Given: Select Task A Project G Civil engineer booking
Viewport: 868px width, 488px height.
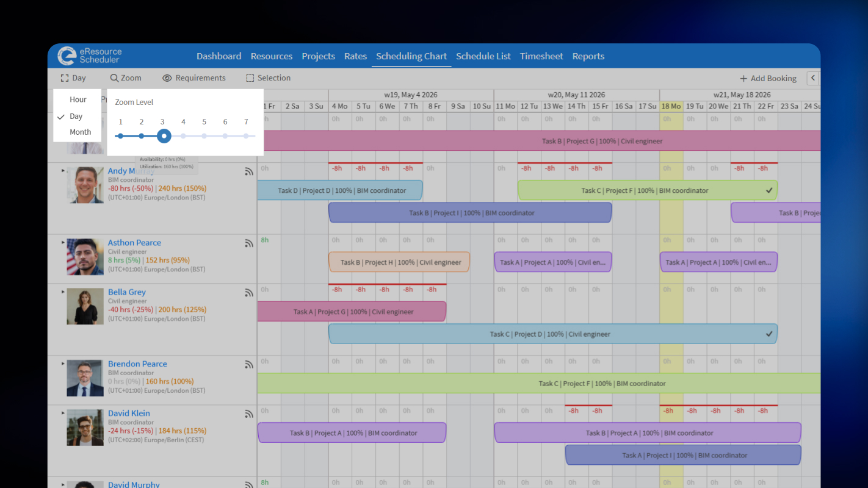Looking at the screenshot, I should [x=352, y=312].
